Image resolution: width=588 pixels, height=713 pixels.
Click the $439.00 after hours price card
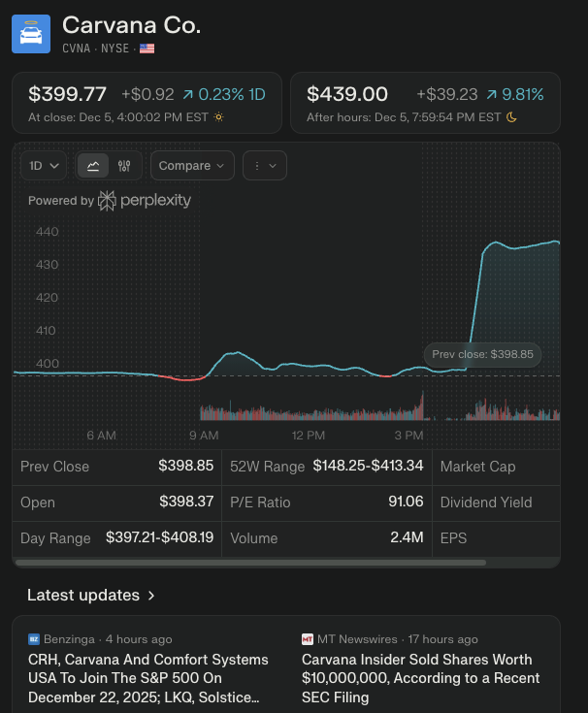pyautogui.click(x=425, y=103)
